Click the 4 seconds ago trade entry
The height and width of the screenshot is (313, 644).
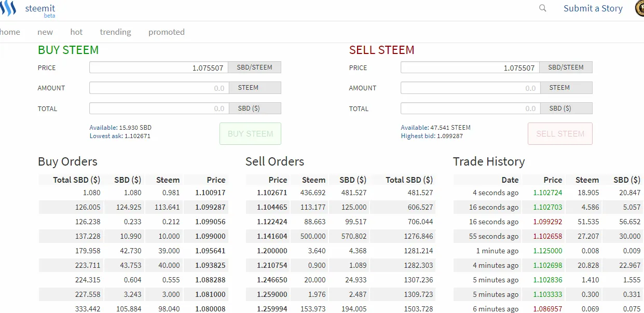(x=496, y=193)
